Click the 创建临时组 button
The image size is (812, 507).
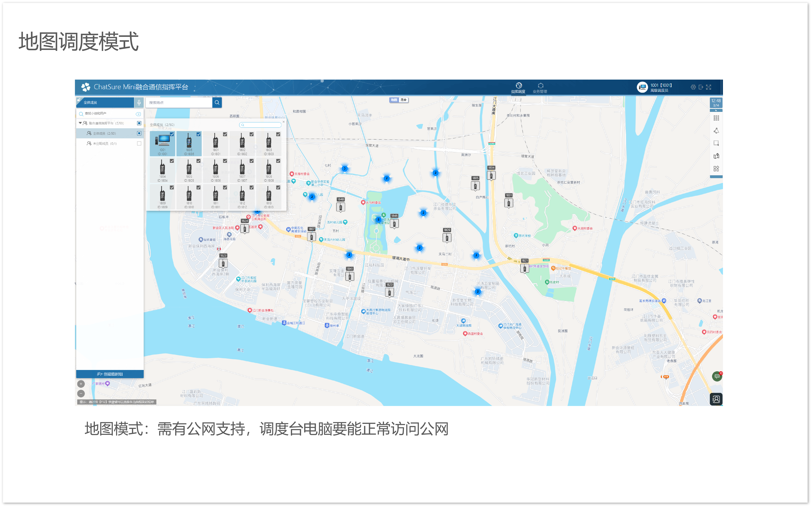[110, 374]
